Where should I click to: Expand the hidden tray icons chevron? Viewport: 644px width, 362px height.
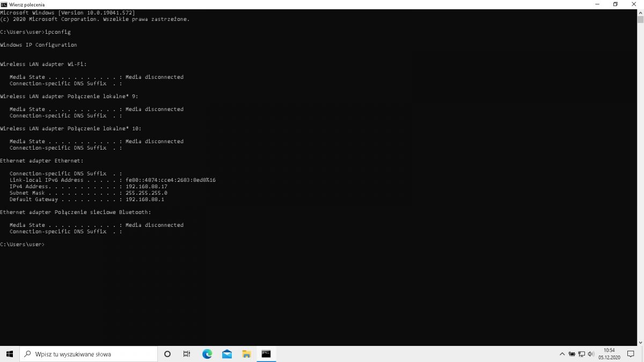[562, 354]
